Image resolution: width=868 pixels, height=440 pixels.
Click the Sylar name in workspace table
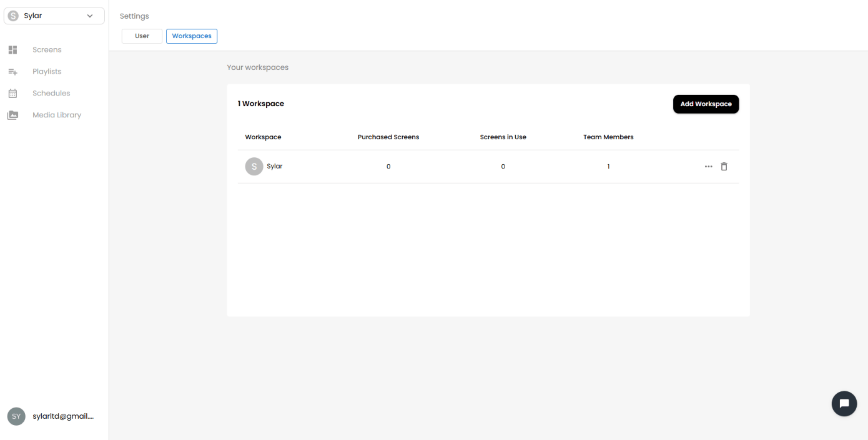click(x=275, y=167)
